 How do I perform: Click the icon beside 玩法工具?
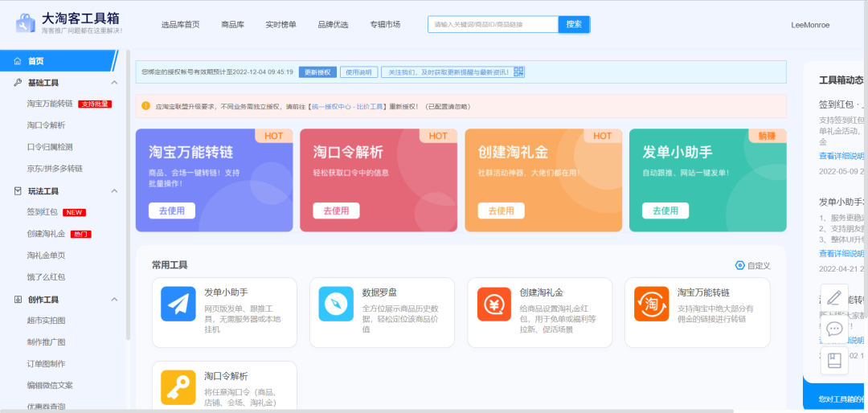click(x=17, y=191)
